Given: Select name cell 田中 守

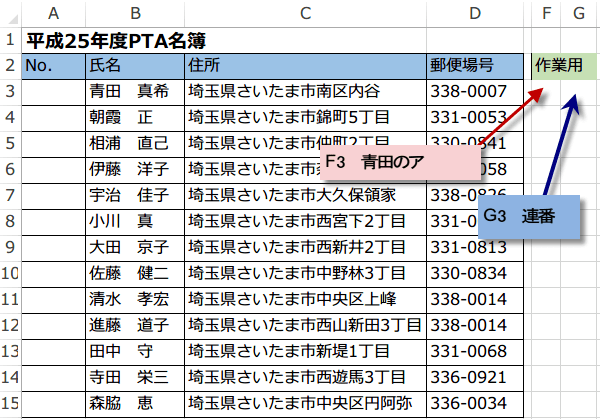Looking at the screenshot, I should [x=135, y=352].
